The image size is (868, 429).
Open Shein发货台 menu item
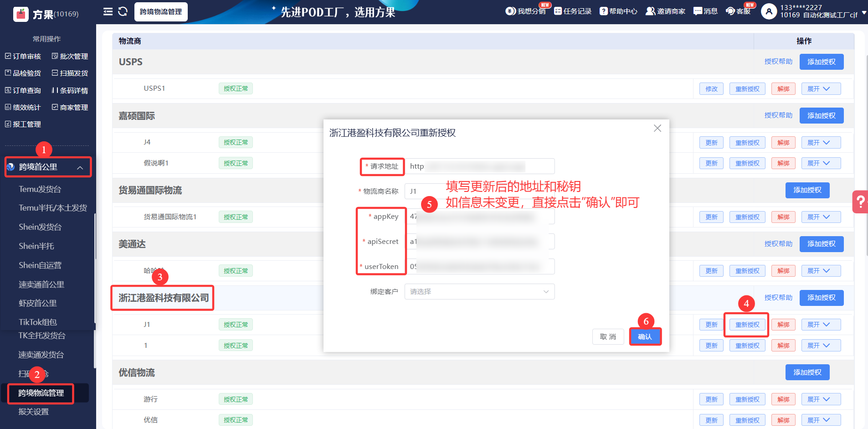[x=40, y=227]
